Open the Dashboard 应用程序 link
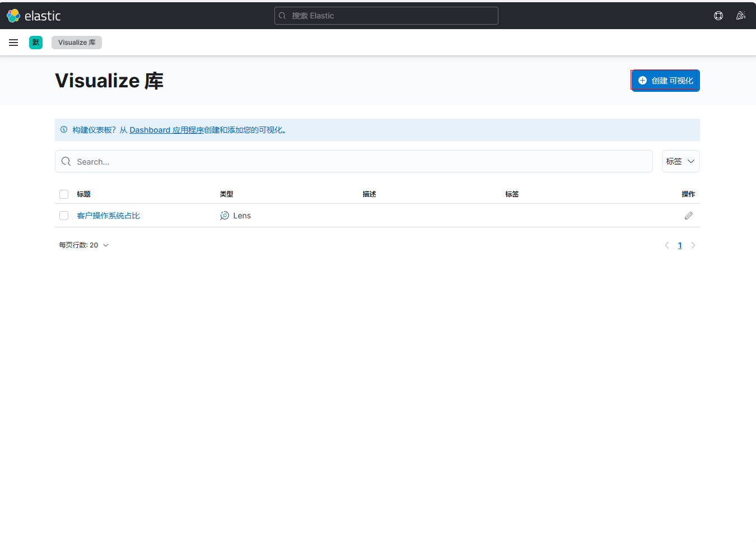This screenshot has height=542, width=756. click(x=166, y=130)
